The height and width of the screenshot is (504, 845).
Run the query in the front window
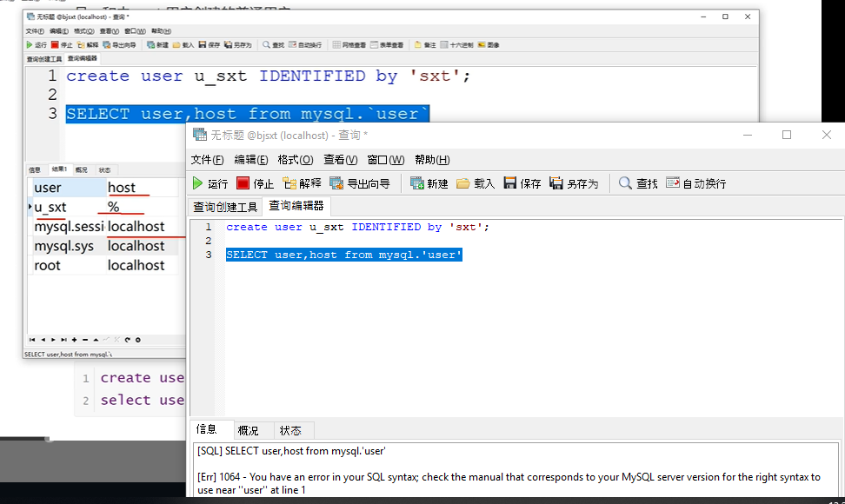coord(210,183)
